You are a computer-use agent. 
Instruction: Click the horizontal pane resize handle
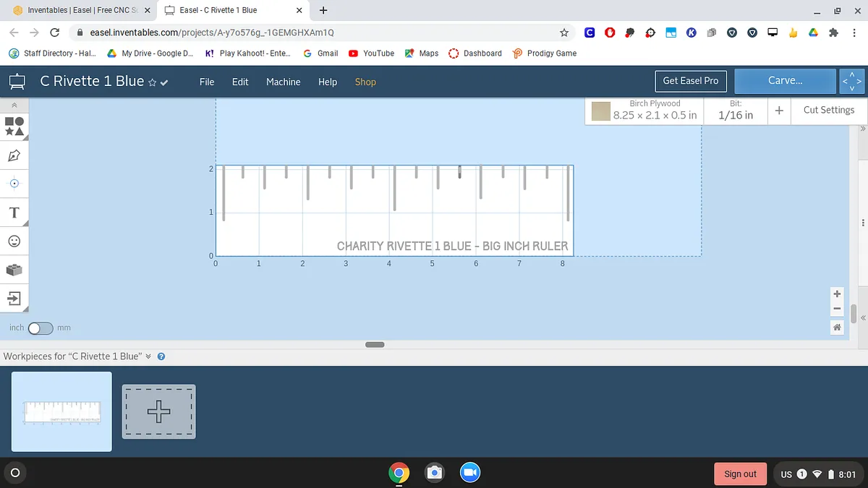tap(375, 345)
